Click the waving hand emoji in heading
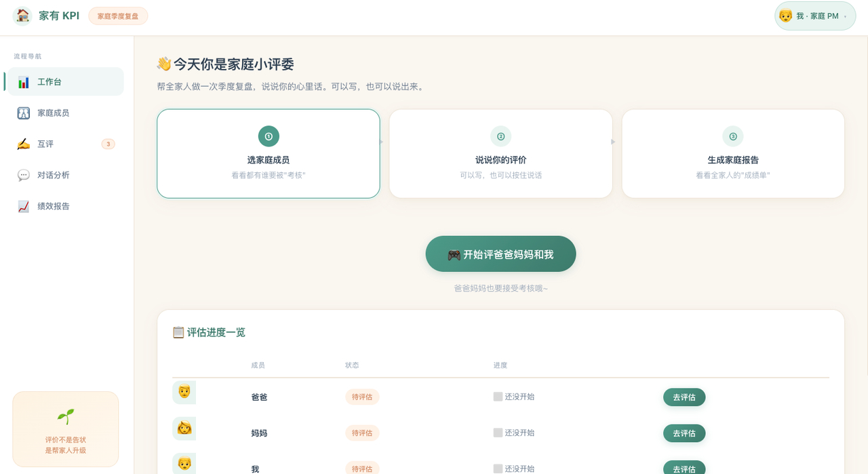868x474 pixels. [x=163, y=64]
